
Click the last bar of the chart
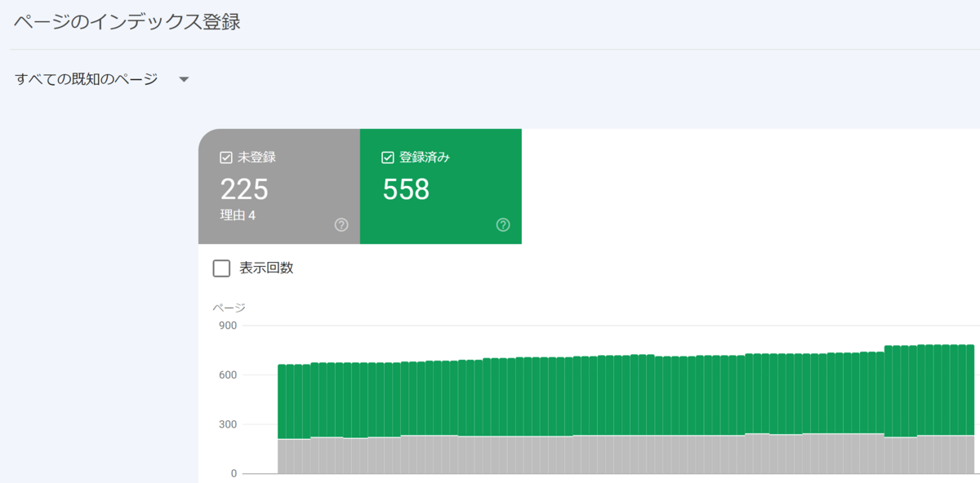click(x=970, y=409)
